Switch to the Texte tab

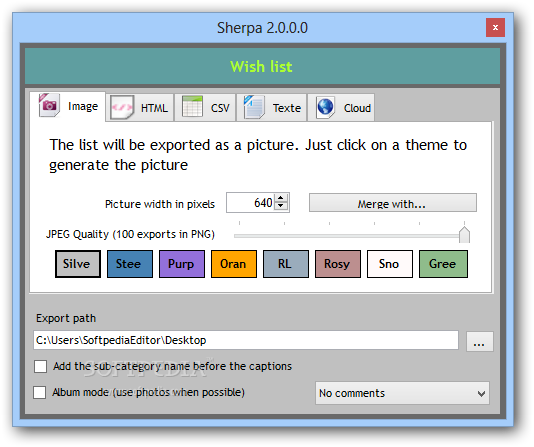click(272, 108)
